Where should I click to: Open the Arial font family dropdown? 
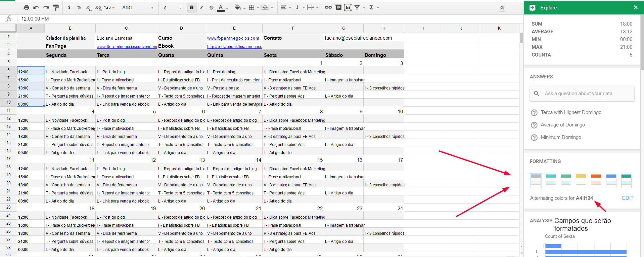138,7
